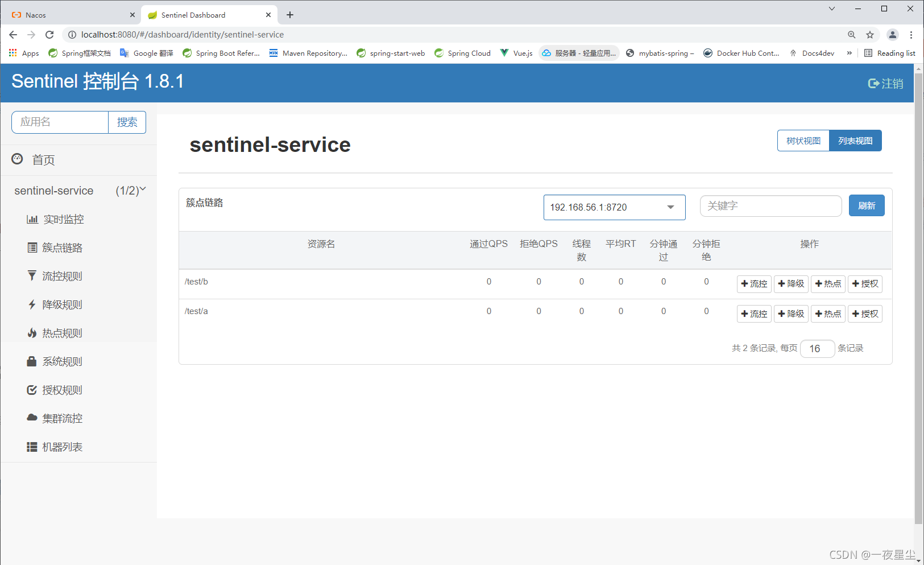Add 授权 rule for /test/b
Viewport: 924px width, 565px height.
(x=865, y=284)
